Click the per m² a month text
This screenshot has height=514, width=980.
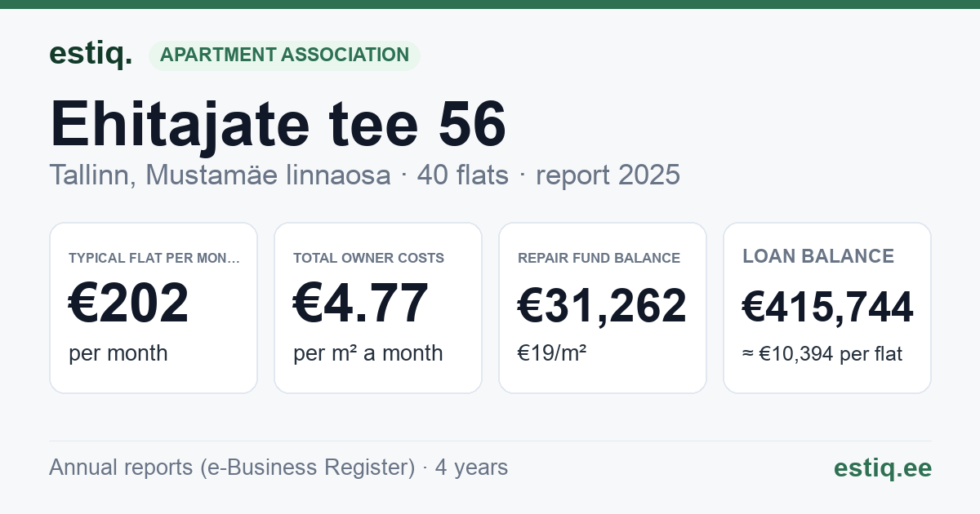[368, 353]
